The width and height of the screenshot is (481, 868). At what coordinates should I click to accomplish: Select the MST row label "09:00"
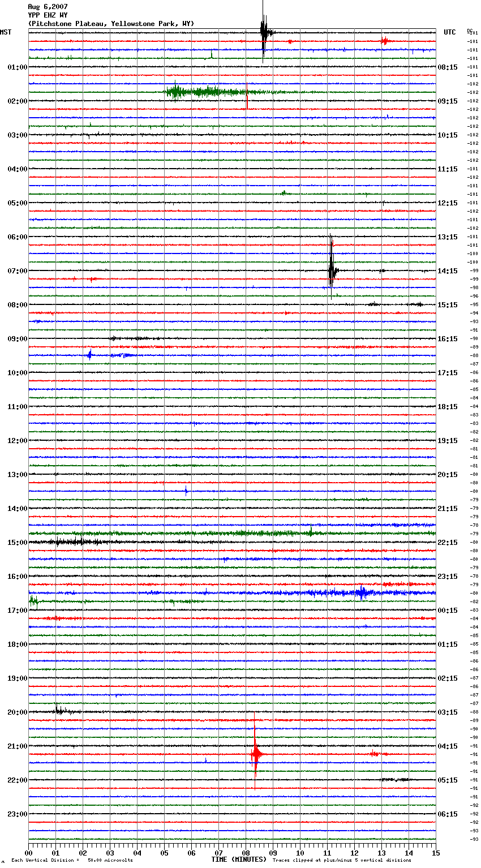tap(18, 339)
